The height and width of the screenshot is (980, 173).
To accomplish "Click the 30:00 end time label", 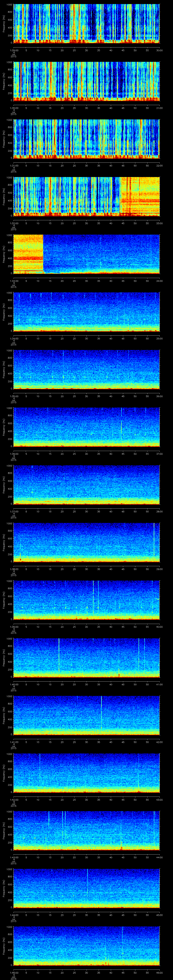I will click(x=160, y=50).
